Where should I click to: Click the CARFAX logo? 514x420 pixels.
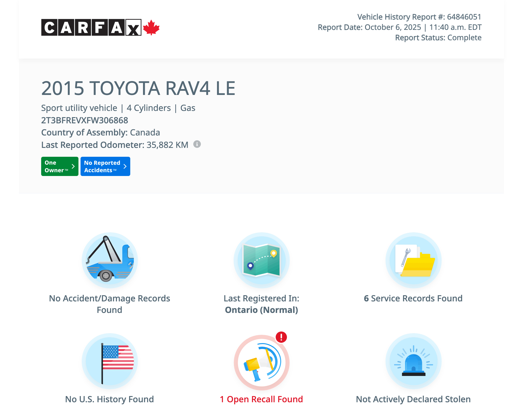tap(91, 28)
